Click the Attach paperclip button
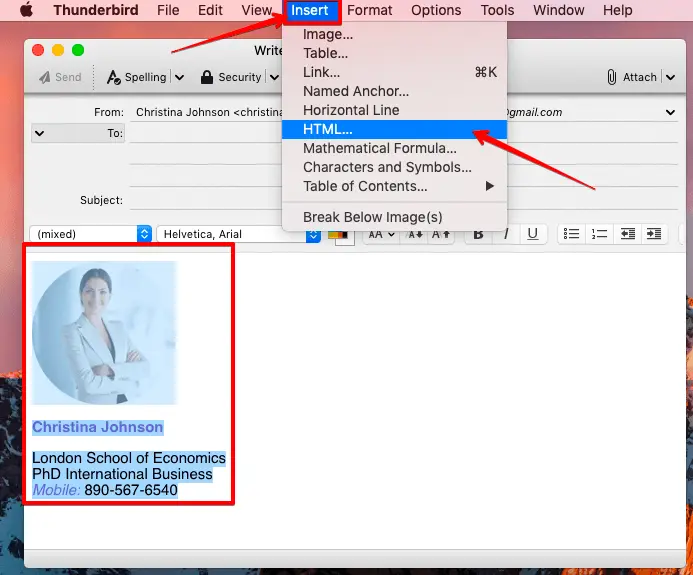Image resolution: width=693 pixels, height=575 pixels. point(632,77)
